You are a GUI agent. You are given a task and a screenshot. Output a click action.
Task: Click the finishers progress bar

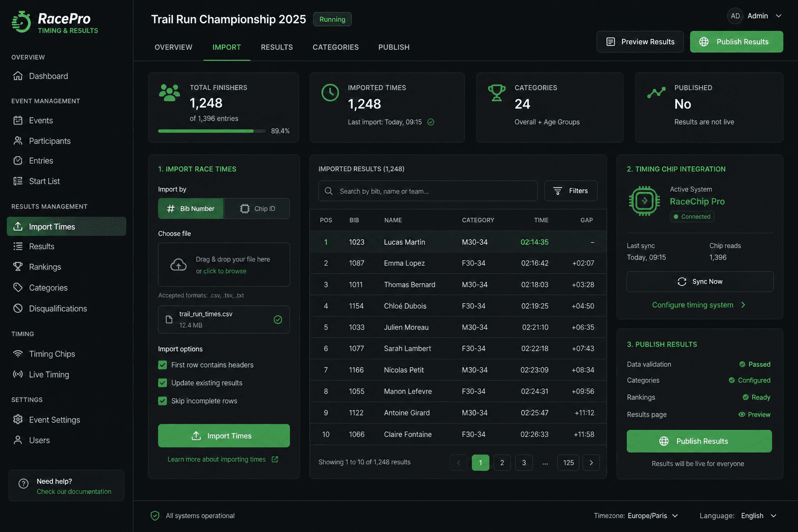pos(212,131)
